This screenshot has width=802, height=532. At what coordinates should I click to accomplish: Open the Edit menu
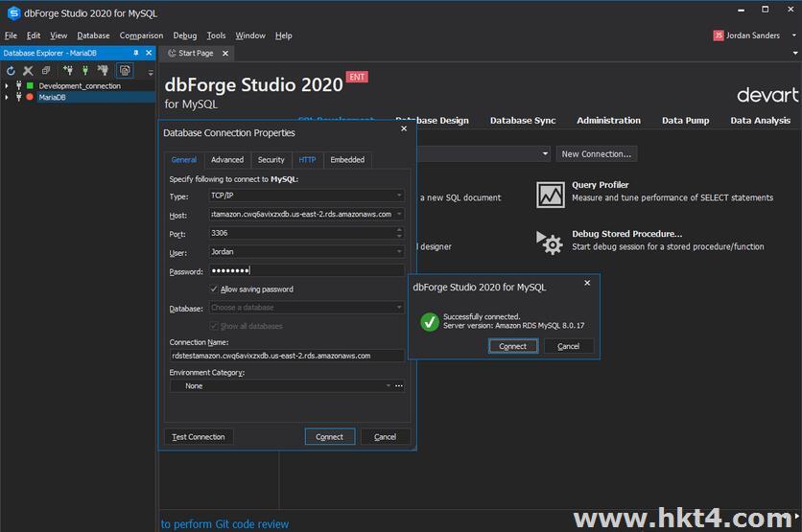(x=34, y=35)
